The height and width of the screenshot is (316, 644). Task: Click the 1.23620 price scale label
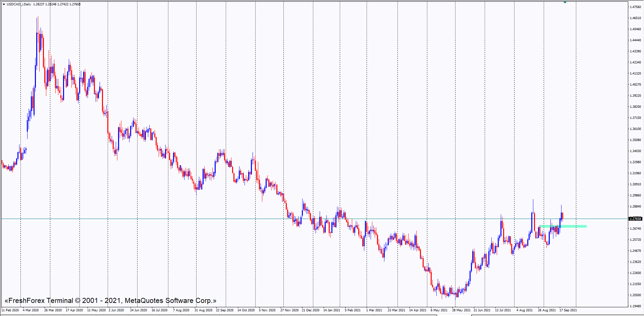tap(635, 262)
